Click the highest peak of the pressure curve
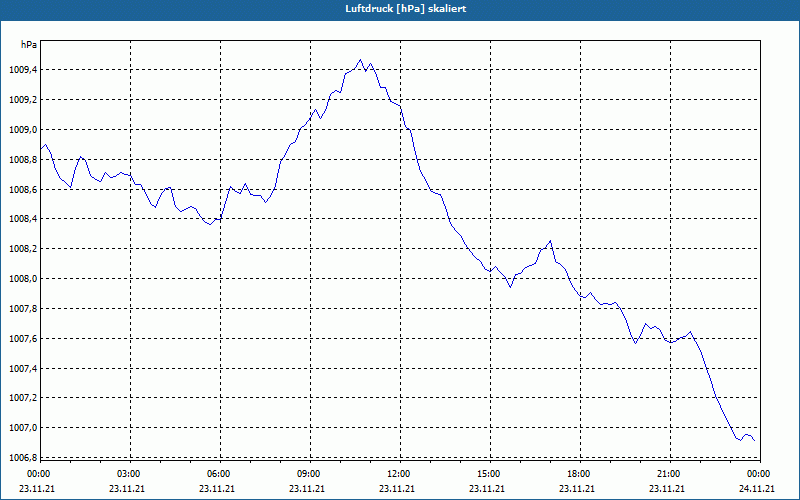Viewport: 800px width, 500px height. [360, 60]
